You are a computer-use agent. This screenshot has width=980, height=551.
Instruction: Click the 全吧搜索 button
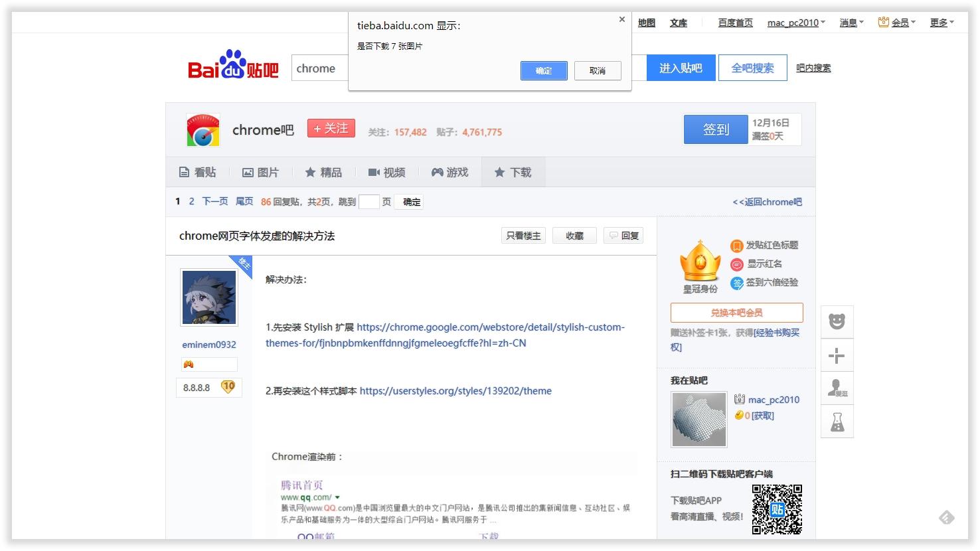(753, 68)
